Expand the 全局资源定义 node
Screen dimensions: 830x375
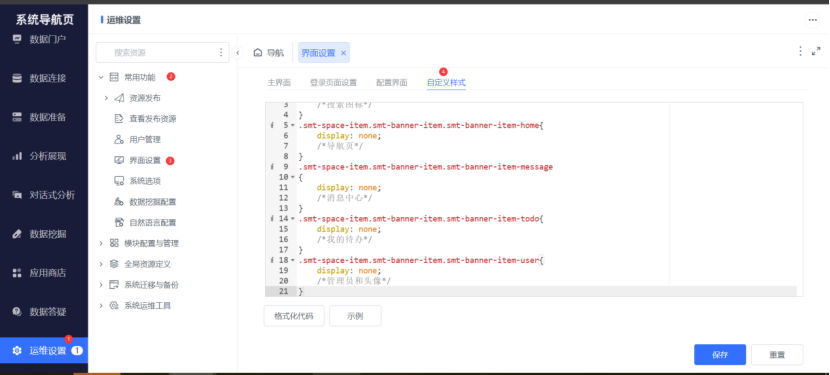[101, 264]
